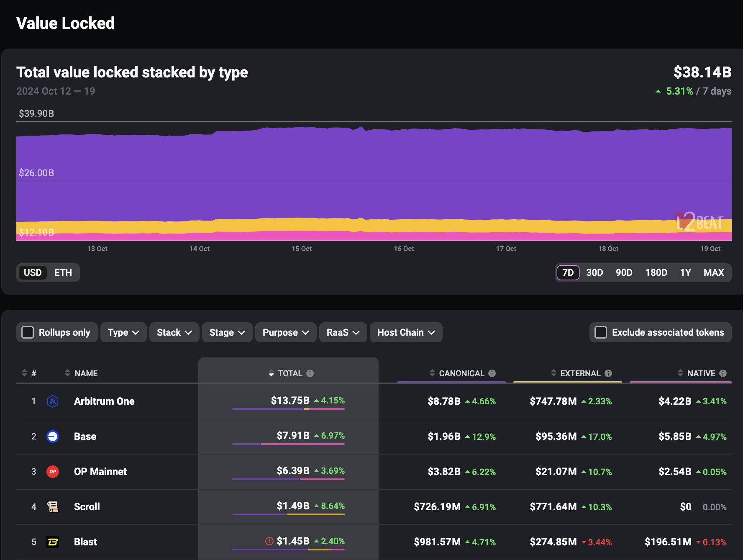Open the Host Chain filter dropdown
The height and width of the screenshot is (560, 743).
click(x=406, y=332)
